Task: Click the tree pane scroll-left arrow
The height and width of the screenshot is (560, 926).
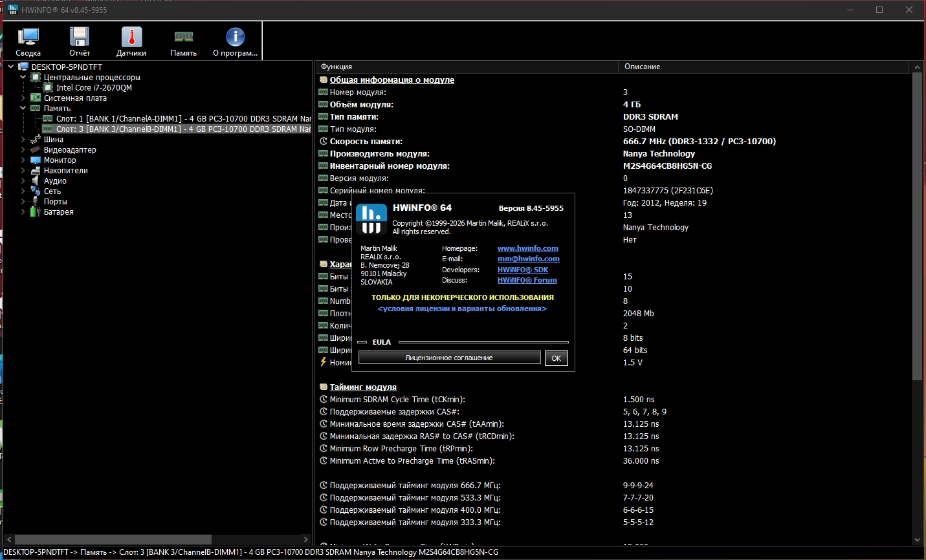Action: pos(9,539)
